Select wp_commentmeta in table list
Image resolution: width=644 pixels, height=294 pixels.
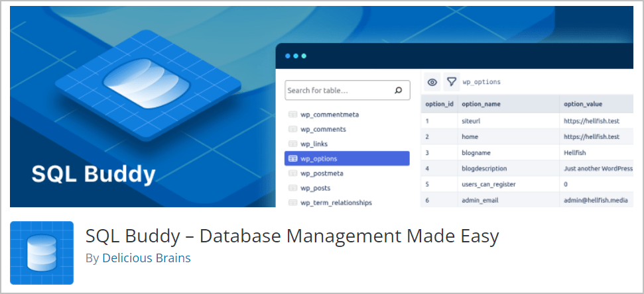coord(330,115)
